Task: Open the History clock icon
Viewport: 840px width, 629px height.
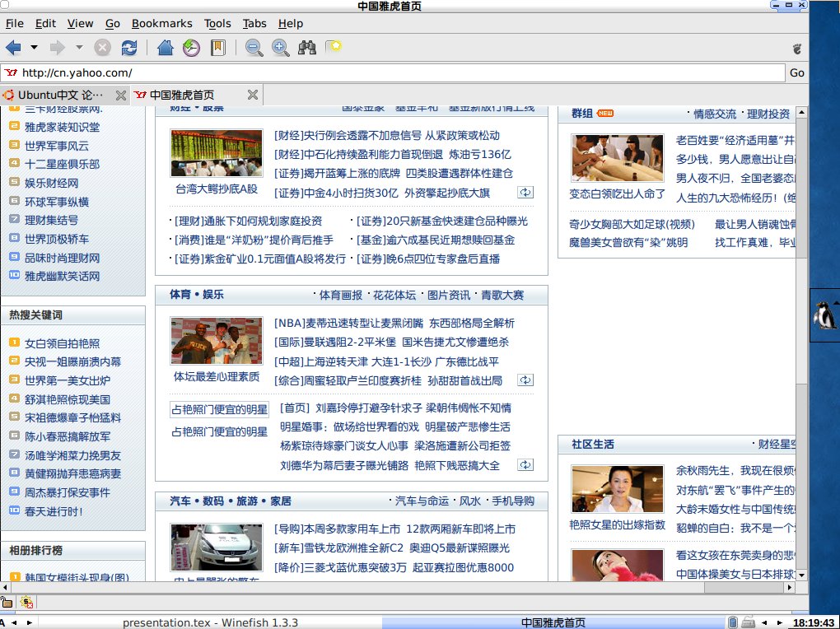Action: [191, 48]
